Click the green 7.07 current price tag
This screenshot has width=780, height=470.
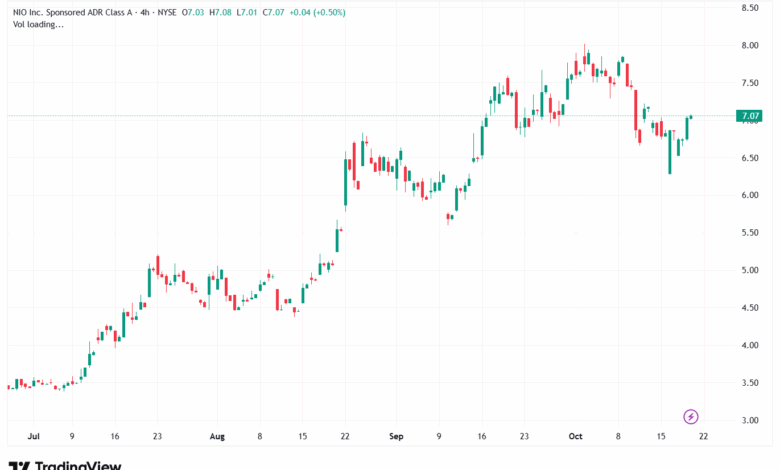(749, 116)
